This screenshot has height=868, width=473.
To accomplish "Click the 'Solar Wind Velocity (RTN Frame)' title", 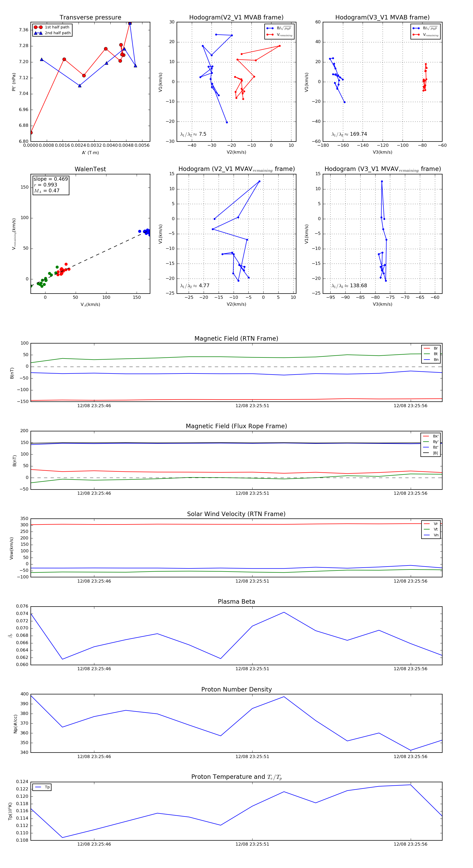I will 236,514.
